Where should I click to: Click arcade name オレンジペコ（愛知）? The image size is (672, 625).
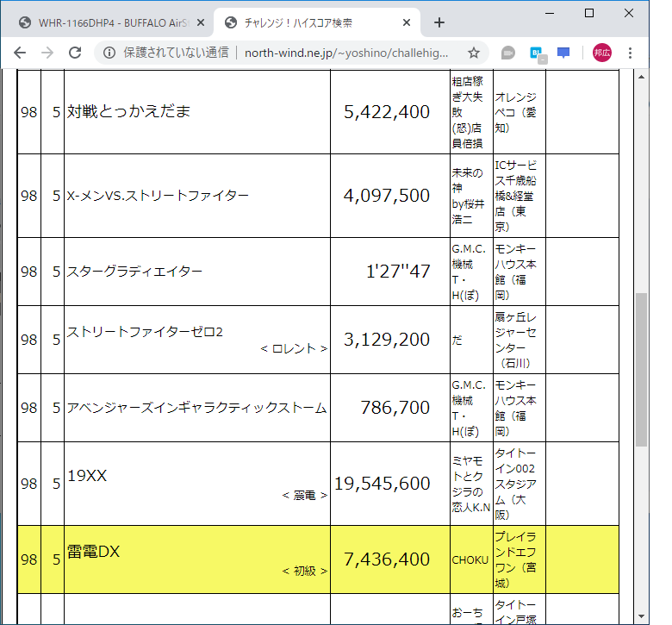pos(515,112)
